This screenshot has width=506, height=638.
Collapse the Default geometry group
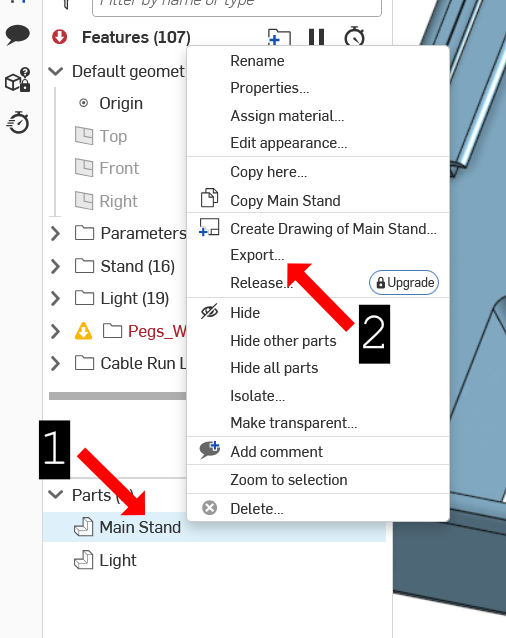pos(56,72)
